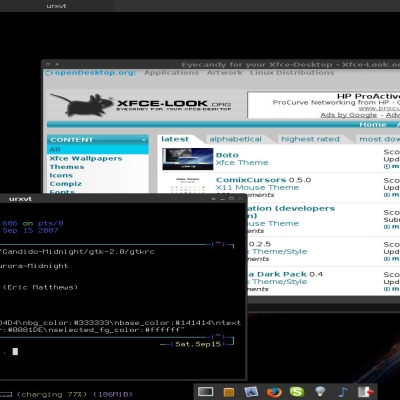Click the browser window title bar text
Image resolution: width=400 pixels, height=400 pixels.
click(x=290, y=65)
